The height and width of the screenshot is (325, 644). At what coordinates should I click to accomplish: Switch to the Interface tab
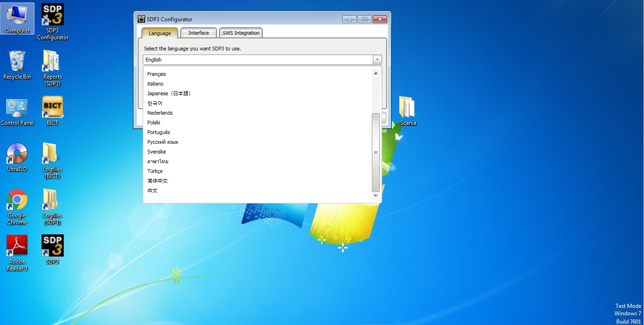[199, 33]
